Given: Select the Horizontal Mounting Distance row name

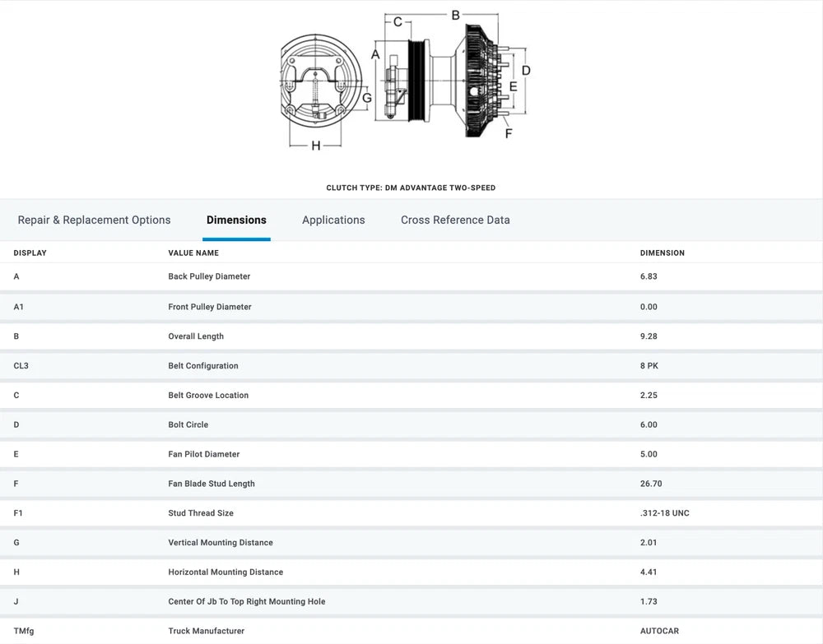Looking at the screenshot, I should 226,572.
